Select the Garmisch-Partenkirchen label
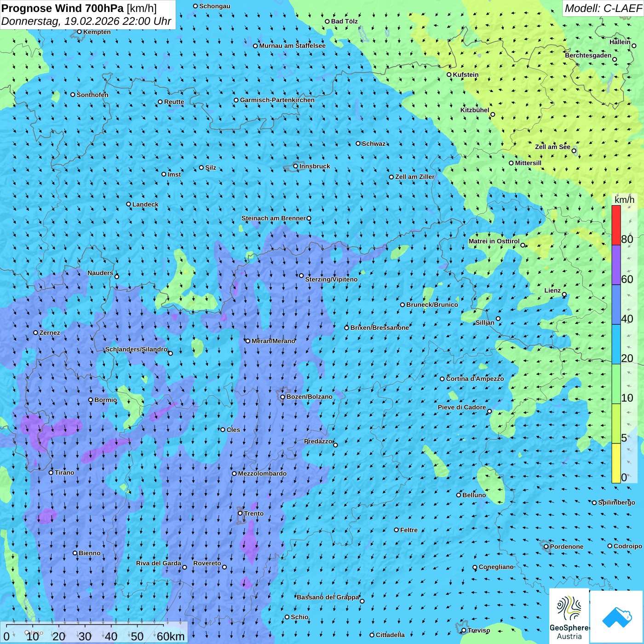Screen dimensions: 644x644 pyautogui.click(x=277, y=100)
